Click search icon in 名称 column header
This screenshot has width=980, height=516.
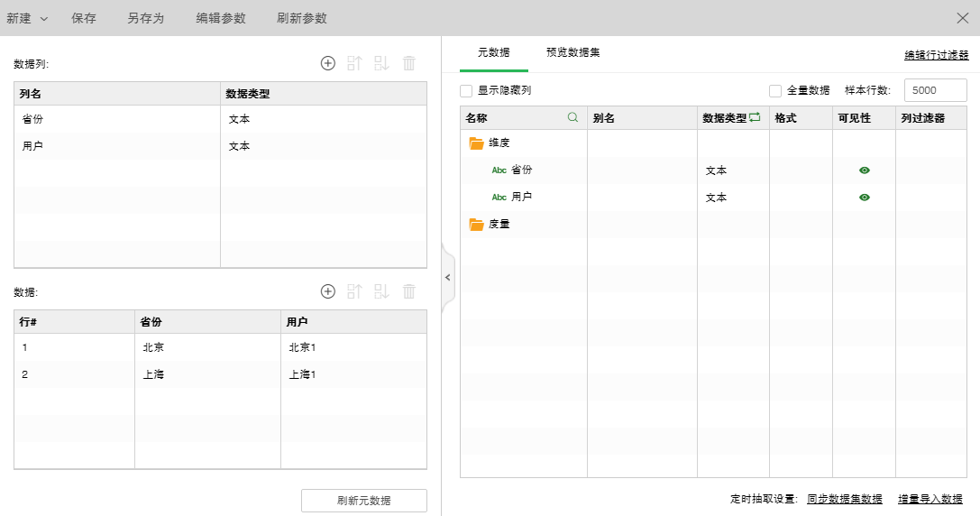[x=572, y=117]
